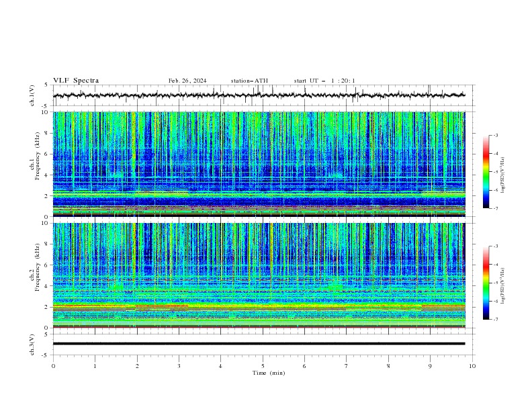Screen dimensions: 532x411
Task: Click the time tick label '0' below ch.3
Action: coord(53,366)
